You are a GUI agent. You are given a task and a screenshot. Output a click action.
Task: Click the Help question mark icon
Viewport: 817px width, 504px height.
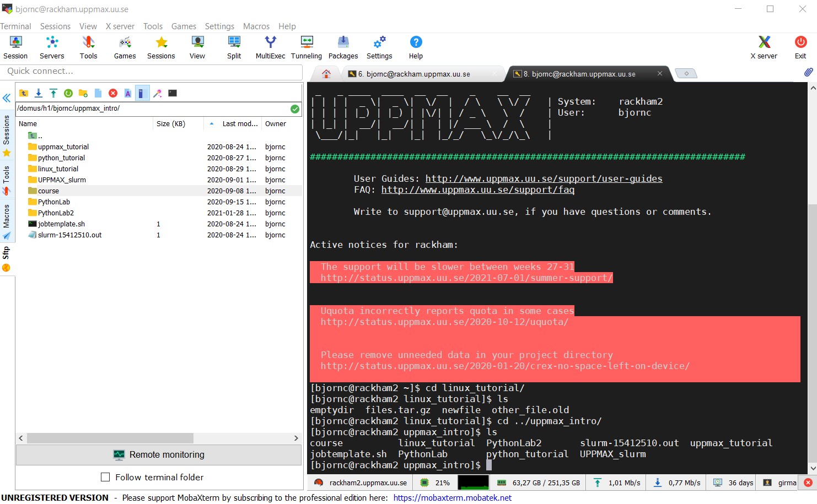click(x=416, y=47)
